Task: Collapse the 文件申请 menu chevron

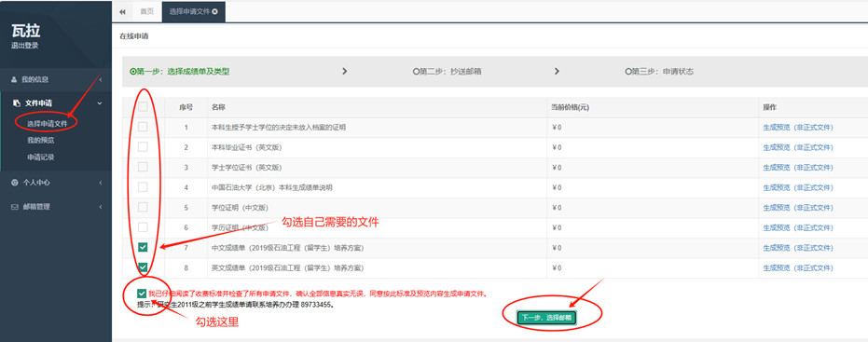Action: pyautogui.click(x=100, y=103)
